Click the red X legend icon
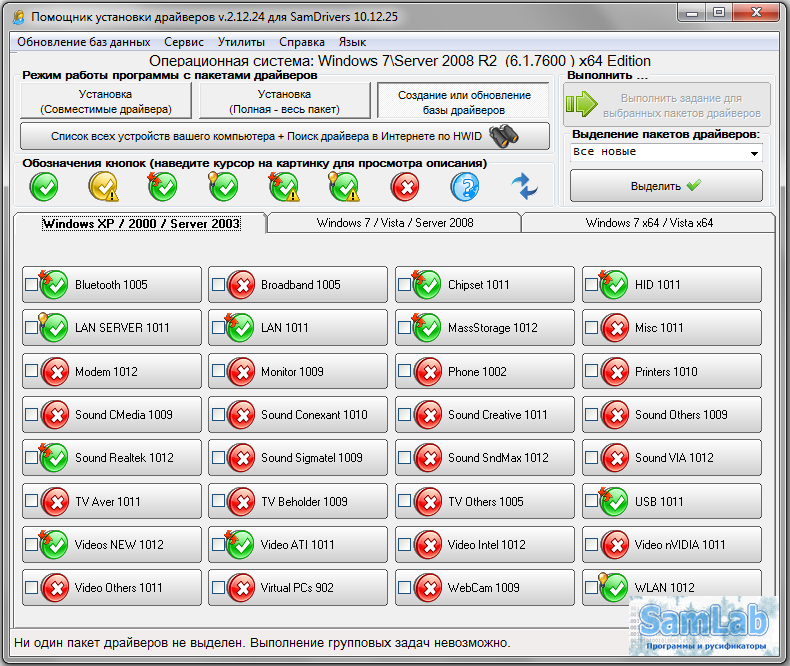 [x=405, y=186]
